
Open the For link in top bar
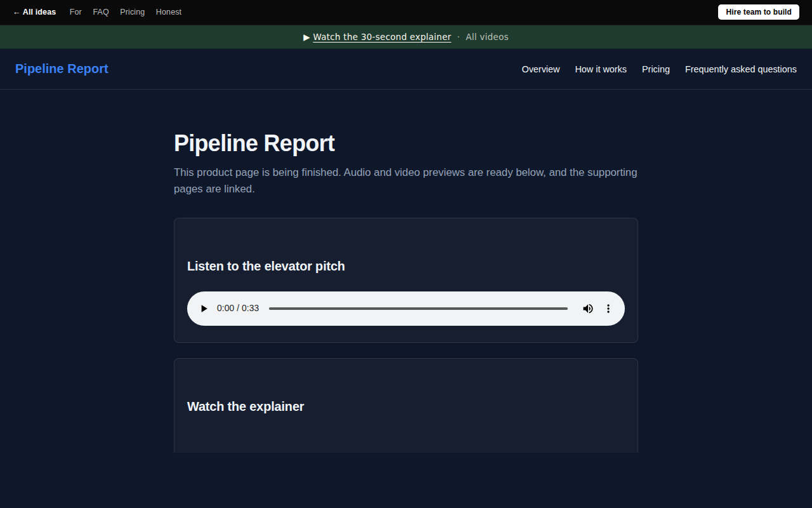pos(75,12)
